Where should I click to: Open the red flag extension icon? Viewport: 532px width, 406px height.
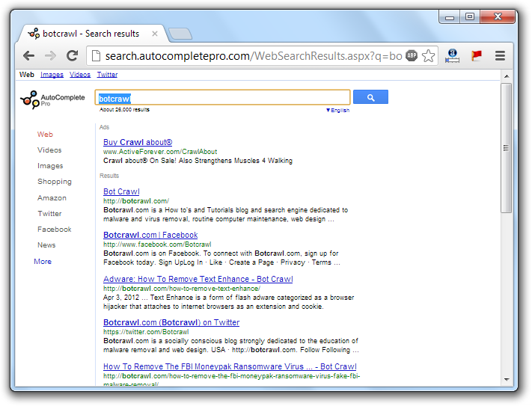(x=477, y=55)
